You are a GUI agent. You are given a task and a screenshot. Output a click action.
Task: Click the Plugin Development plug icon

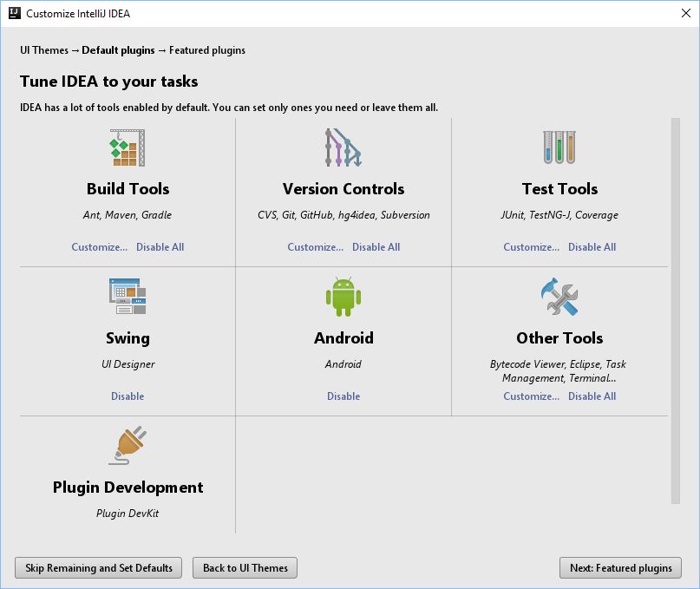(x=128, y=445)
